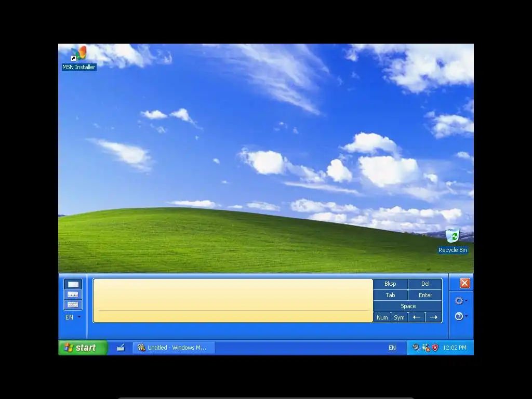
Task: Click the right arrow key
Action: pyautogui.click(x=434, y=317)
